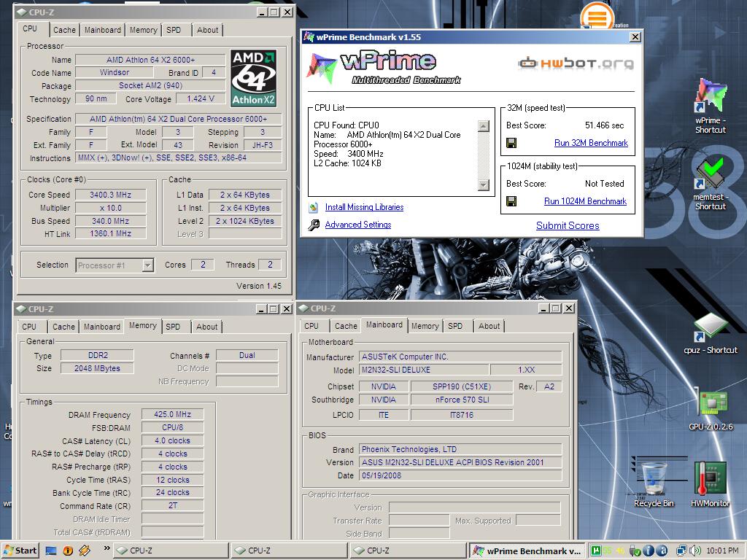The image size is (747, 560).
Task: Click the HT Link 1360.1 MHz value
Action: (111, 234)
